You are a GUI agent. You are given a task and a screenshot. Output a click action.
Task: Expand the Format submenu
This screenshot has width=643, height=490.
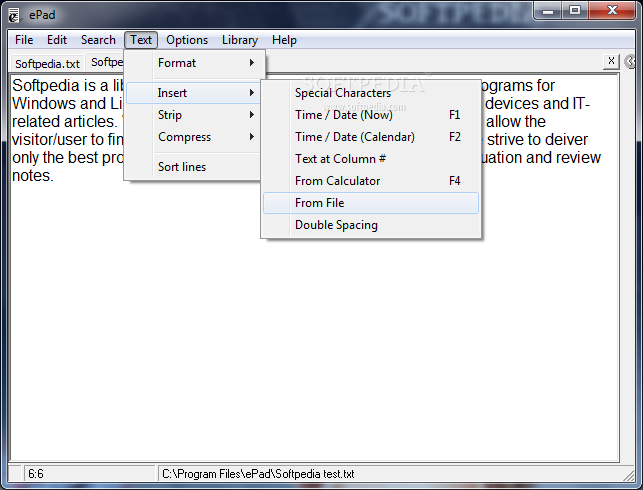point(196,63)
